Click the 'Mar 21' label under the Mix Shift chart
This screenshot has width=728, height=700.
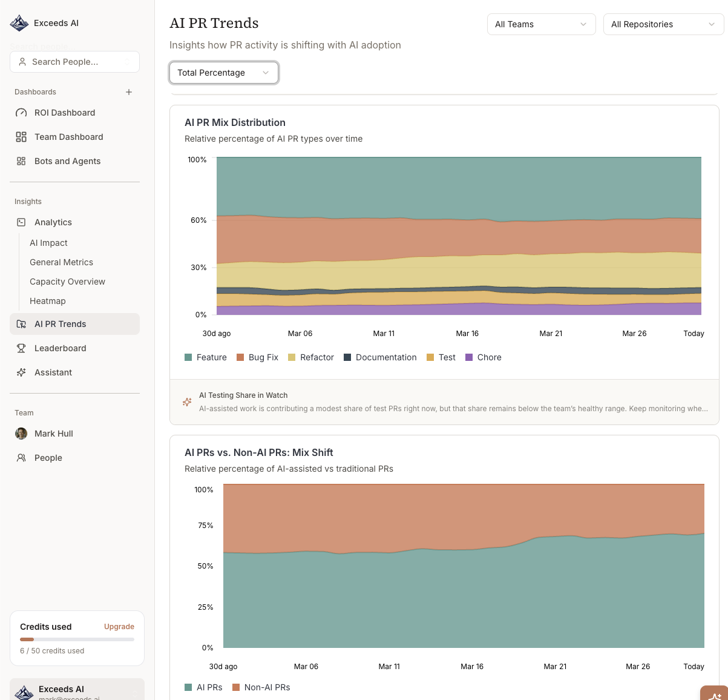[555, 667]
